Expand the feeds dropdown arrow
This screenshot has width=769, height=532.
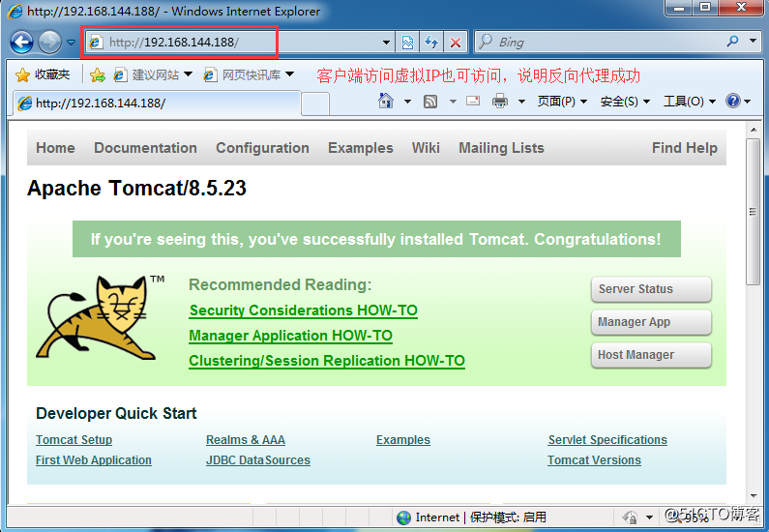[453, 102]
